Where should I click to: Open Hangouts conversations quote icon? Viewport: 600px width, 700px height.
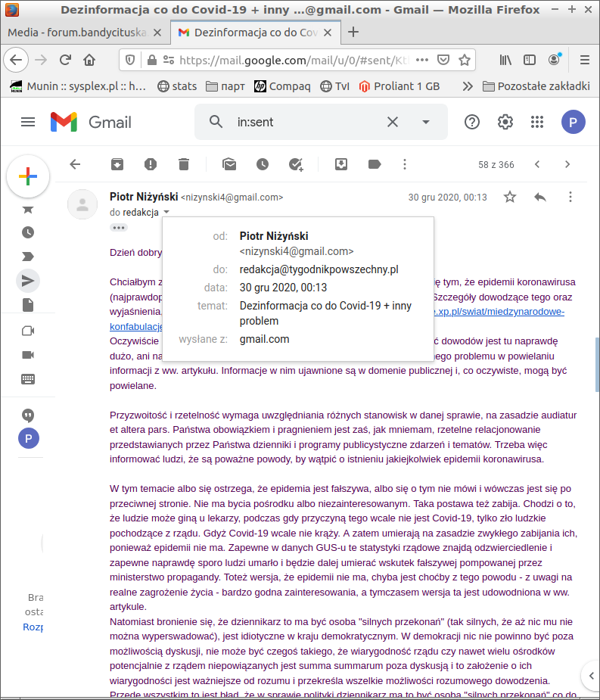[x=28, y=415]
